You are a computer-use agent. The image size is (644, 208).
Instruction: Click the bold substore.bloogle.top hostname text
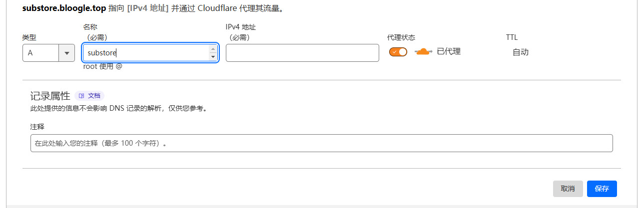64,8
